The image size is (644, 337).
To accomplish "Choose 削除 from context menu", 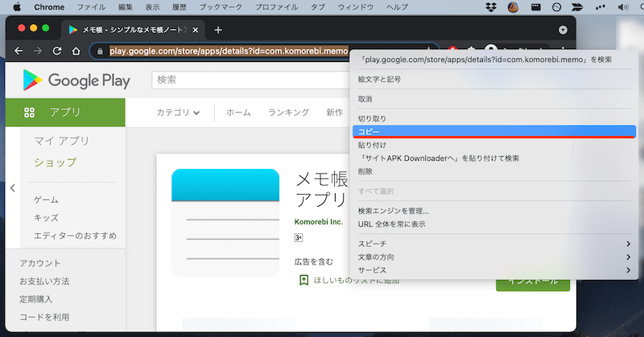I will tap(494, 171).
